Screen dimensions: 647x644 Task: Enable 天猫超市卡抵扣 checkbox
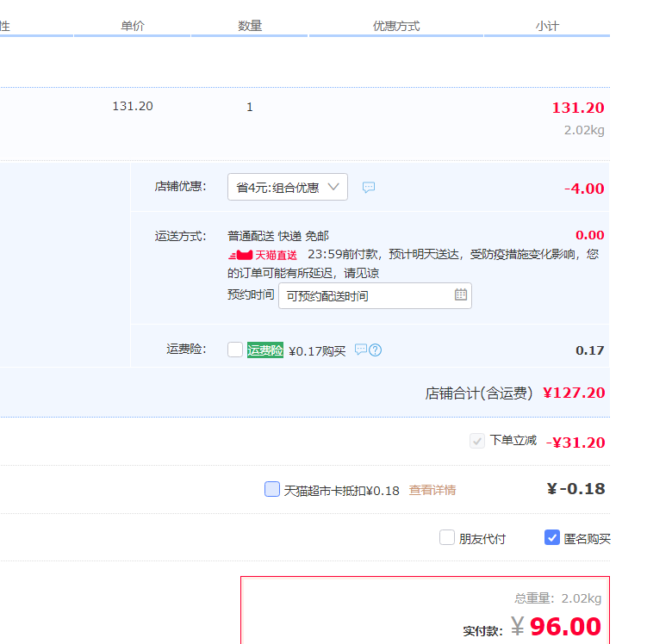tap(272, 489)
